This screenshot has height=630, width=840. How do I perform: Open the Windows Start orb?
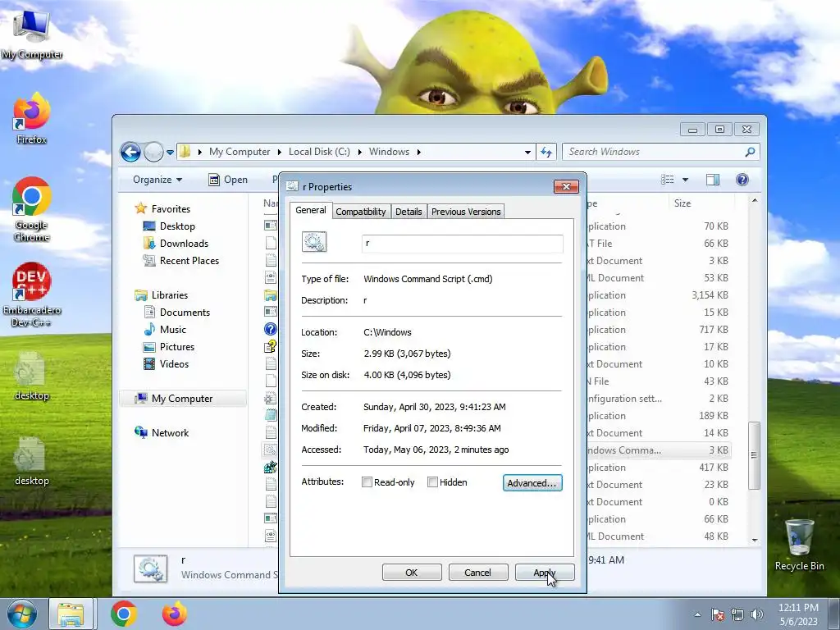[21, 614]
